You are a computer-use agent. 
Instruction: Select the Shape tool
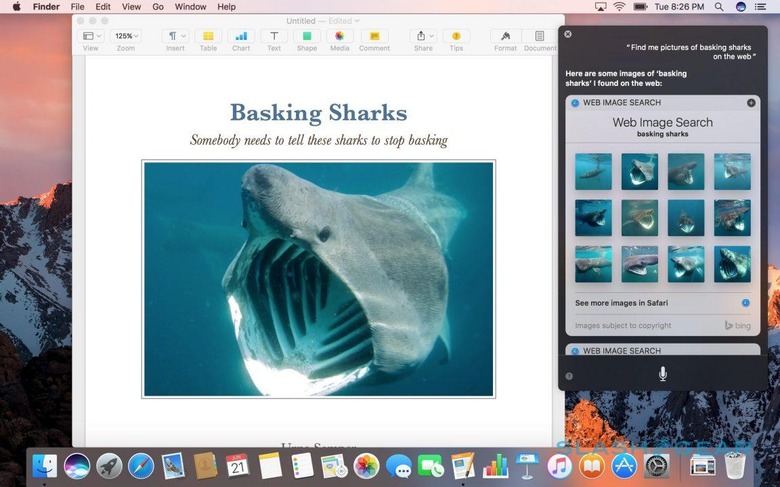[x=306, y=36]
